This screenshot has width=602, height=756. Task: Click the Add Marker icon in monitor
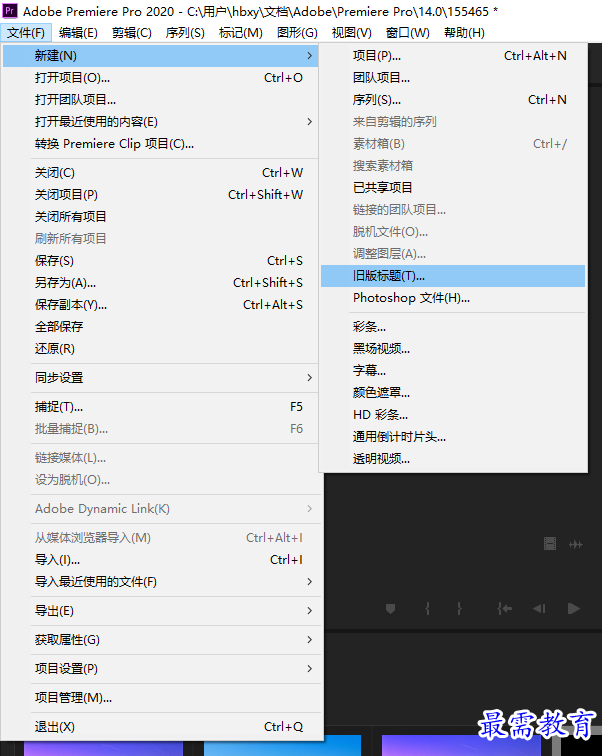(x=390, y=609)
